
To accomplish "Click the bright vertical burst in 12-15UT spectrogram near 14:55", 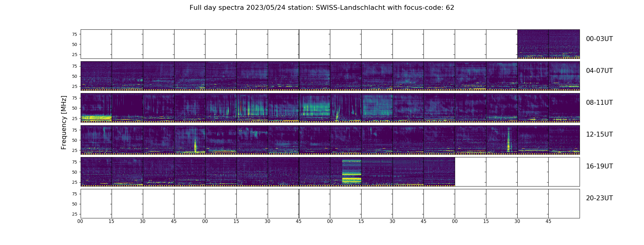I will pos(508,140).
